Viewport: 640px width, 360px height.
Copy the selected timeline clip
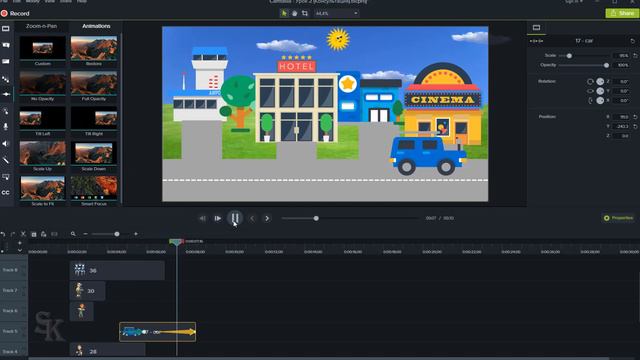[x=34, y=234]
